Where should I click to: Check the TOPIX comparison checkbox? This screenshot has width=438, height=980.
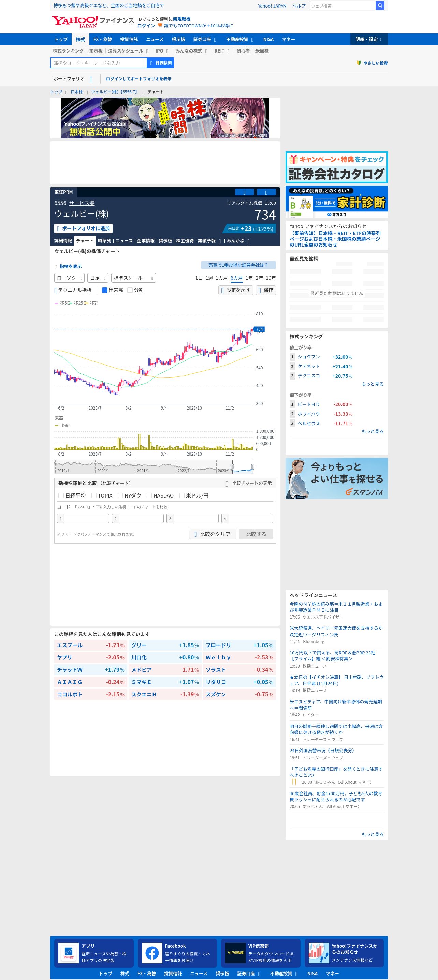click(93, 495)
